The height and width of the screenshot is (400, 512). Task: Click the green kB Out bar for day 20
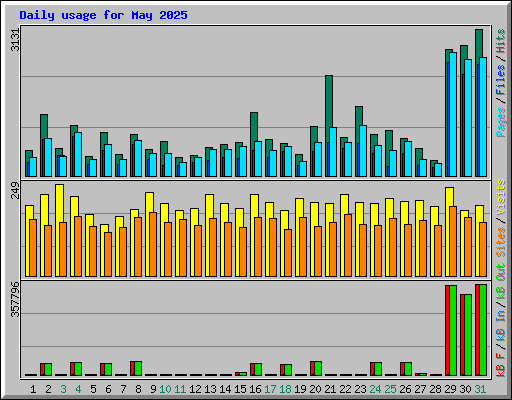coord(318,368)
